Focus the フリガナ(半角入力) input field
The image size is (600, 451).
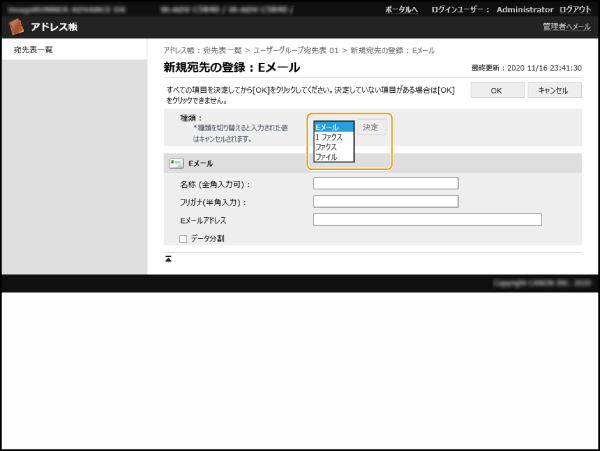click(x=385, y=201)
